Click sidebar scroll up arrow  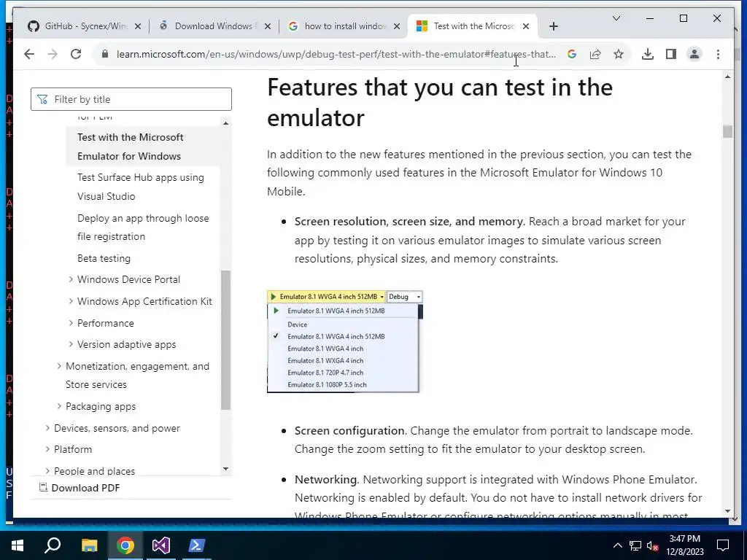click(226, 123)
